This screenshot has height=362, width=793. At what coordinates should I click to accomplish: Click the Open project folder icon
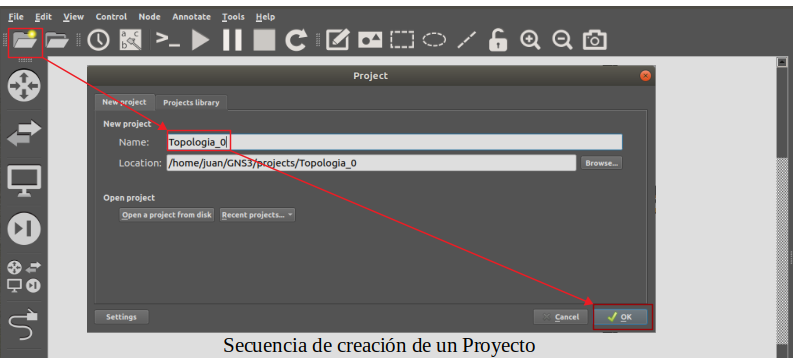tap(57, 40)
